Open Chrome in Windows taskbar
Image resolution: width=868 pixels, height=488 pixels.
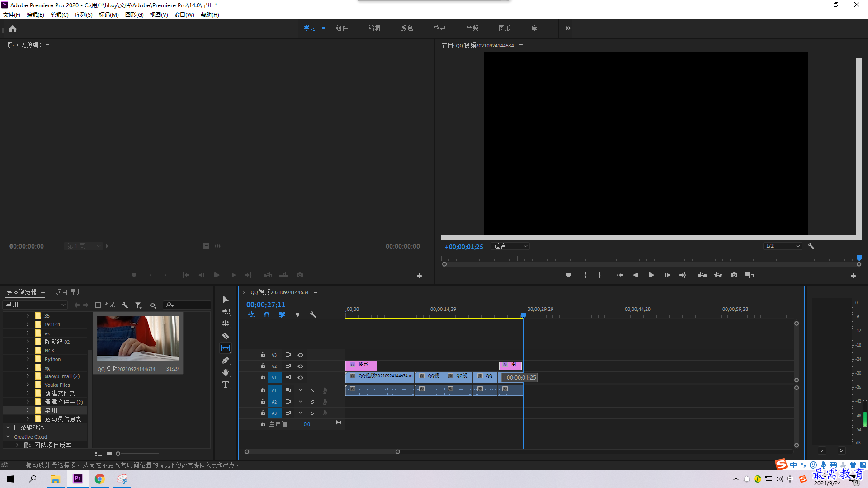[x=99, y=479]
